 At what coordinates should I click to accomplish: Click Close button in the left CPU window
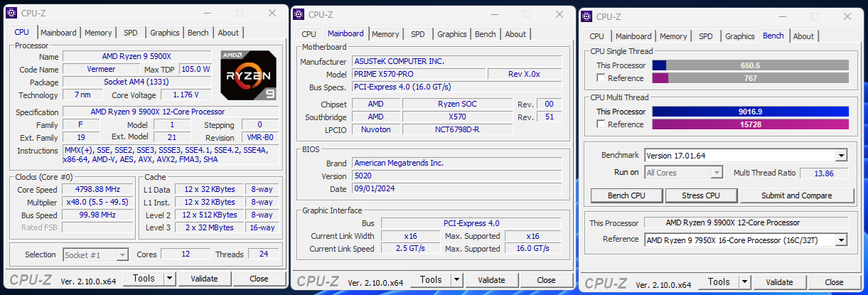(x=259, y=279)
